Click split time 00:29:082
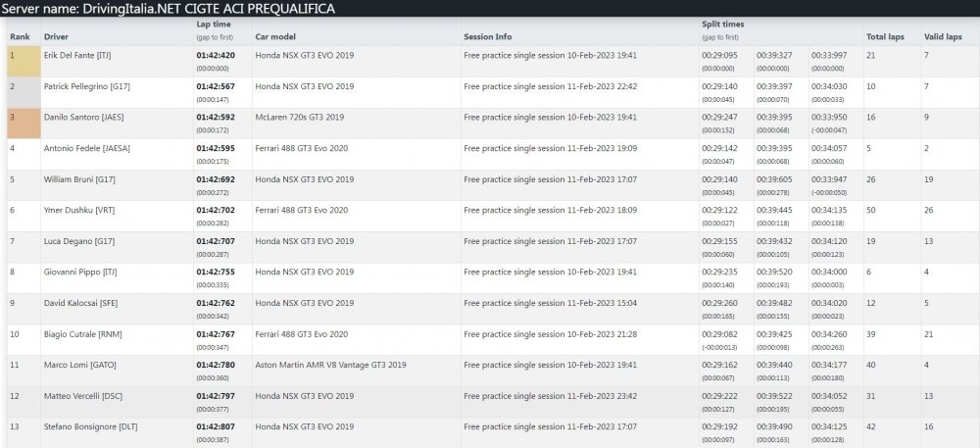 click(x=719, y=335)
